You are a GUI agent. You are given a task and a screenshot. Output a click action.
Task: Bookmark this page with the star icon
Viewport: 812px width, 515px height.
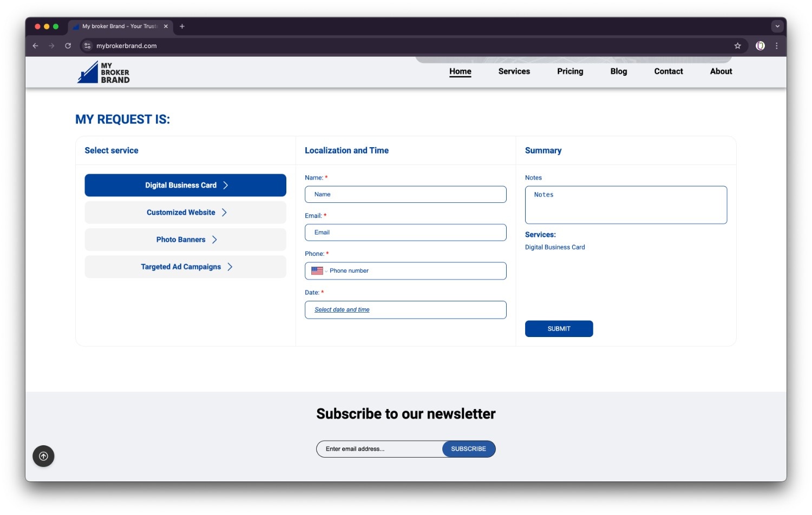(737, 46)
